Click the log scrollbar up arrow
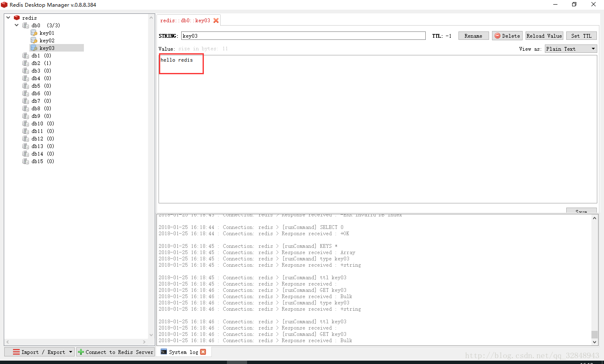Viewport: 604px width, 364px height. tap(594, 218)
